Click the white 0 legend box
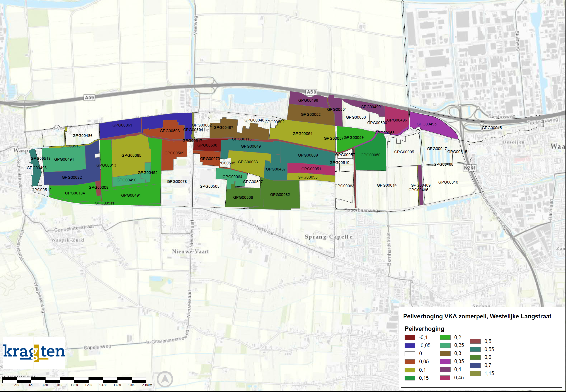 (x=410, y=354)
